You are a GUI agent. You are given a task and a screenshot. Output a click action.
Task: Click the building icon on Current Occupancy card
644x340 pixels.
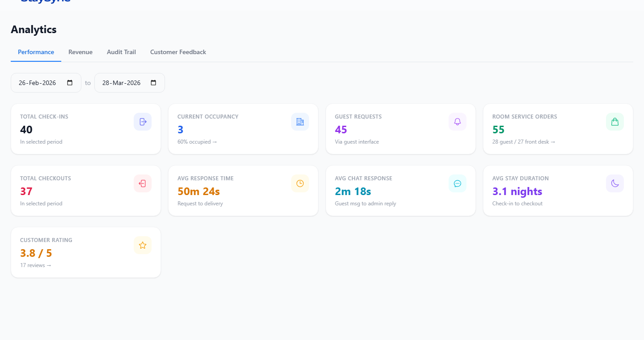(300, 121)
